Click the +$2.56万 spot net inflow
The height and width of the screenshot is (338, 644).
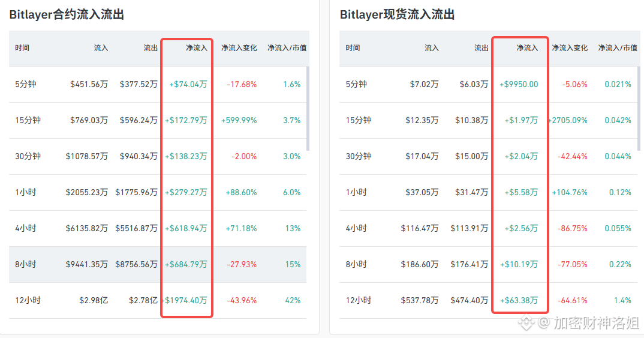click(521, 228)
